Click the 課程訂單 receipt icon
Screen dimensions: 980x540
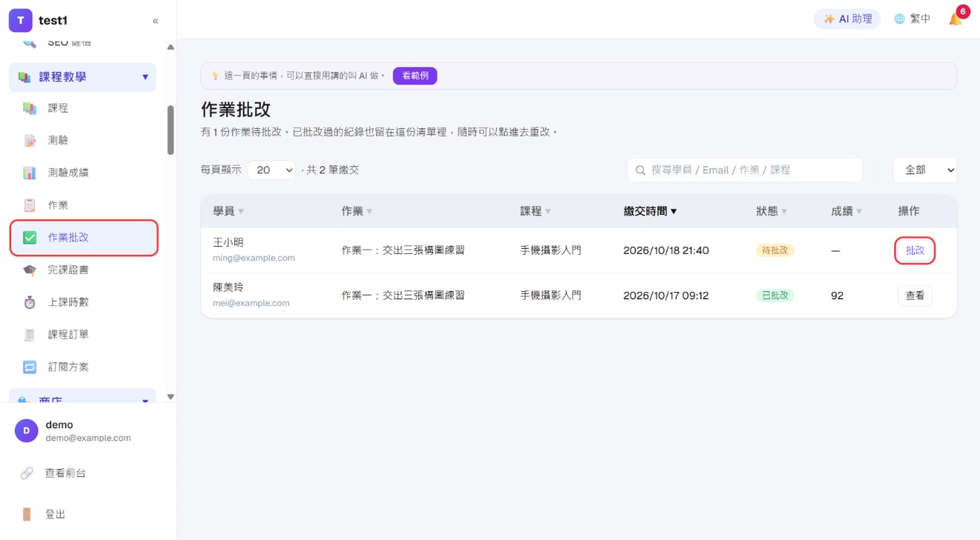[x=30, y=335]
